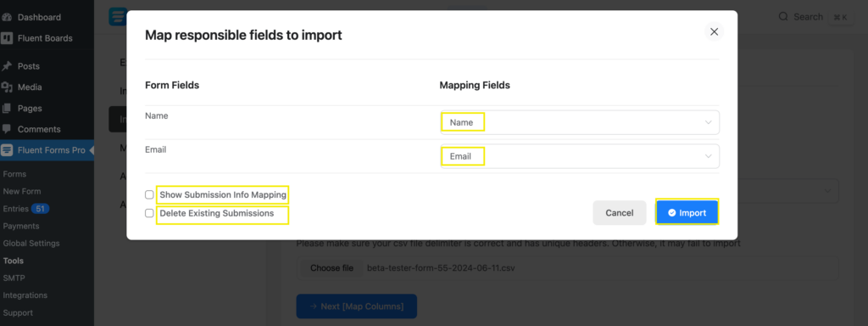The image size is (868, 326).
Task: Enable Show Submission Info Mapping checkbox
Action: (x=149, y=194)
